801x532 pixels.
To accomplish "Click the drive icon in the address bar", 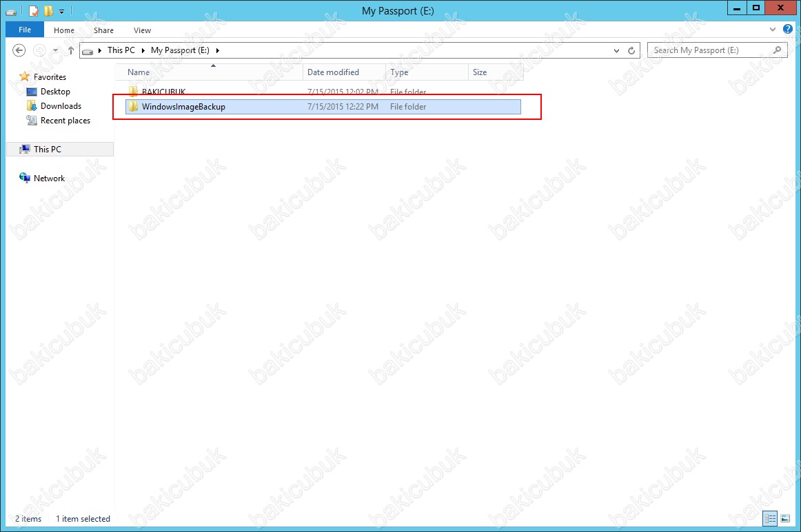I will tap(88, 50).
